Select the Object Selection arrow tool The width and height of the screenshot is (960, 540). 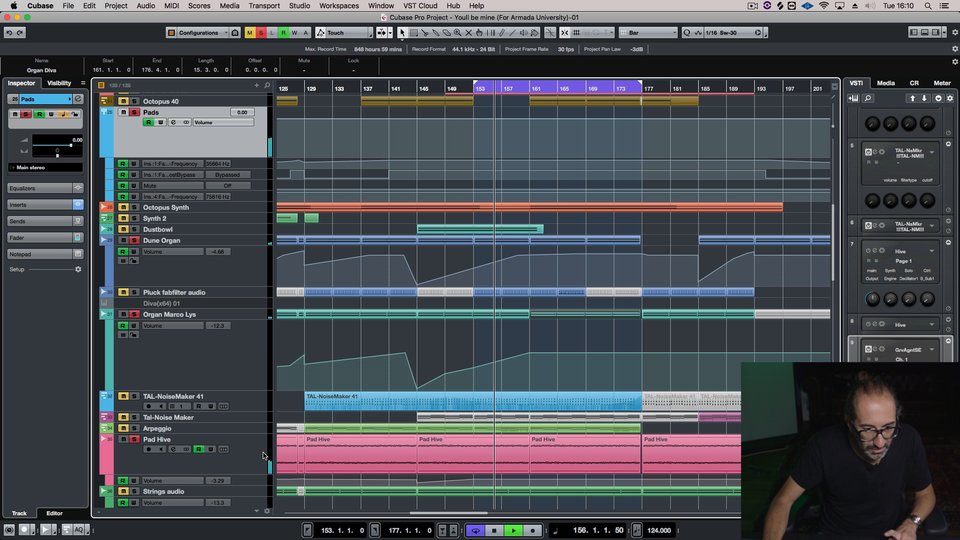click(x=402, y=32)
